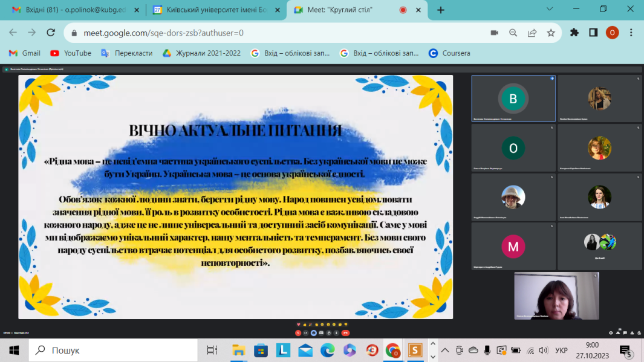Image resolution: width=644 pixels, height=362 pixels.
Task: Open a new browser tab
Action: 441,10
